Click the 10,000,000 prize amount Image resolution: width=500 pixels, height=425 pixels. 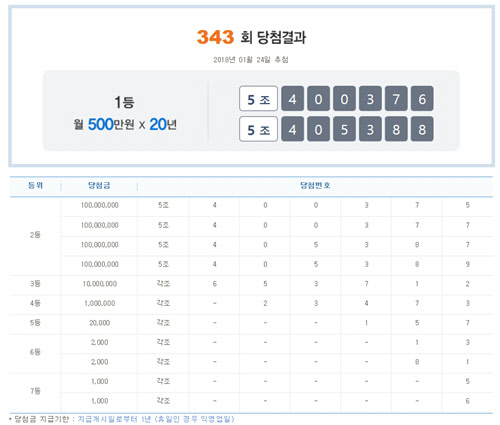(100, 284)
